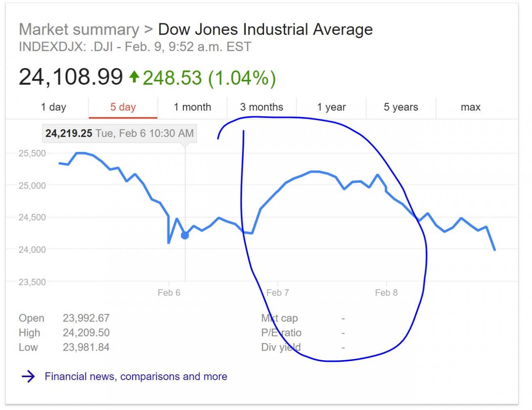Click the green up arrow indicator
This screenshot has width=532, height=410.
click(x=134, y=77)
